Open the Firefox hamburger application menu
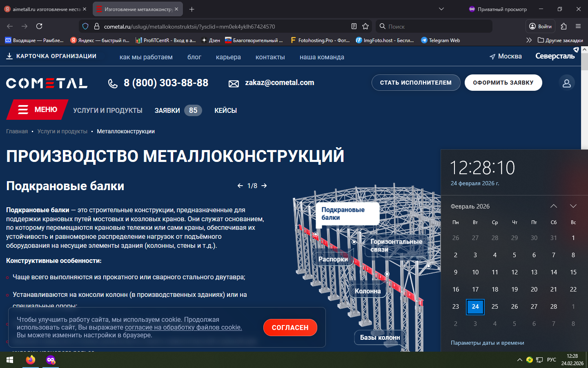588x368 pixels. [x=578, y=26]
